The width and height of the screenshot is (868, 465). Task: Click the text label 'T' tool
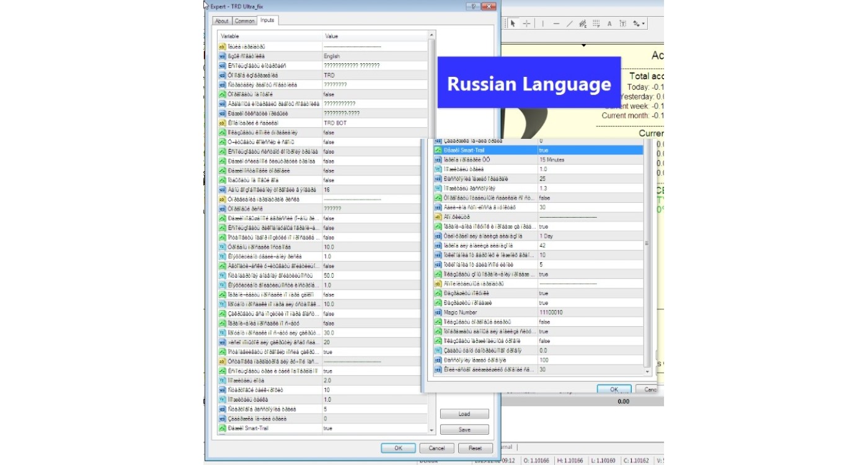(622, 24)
